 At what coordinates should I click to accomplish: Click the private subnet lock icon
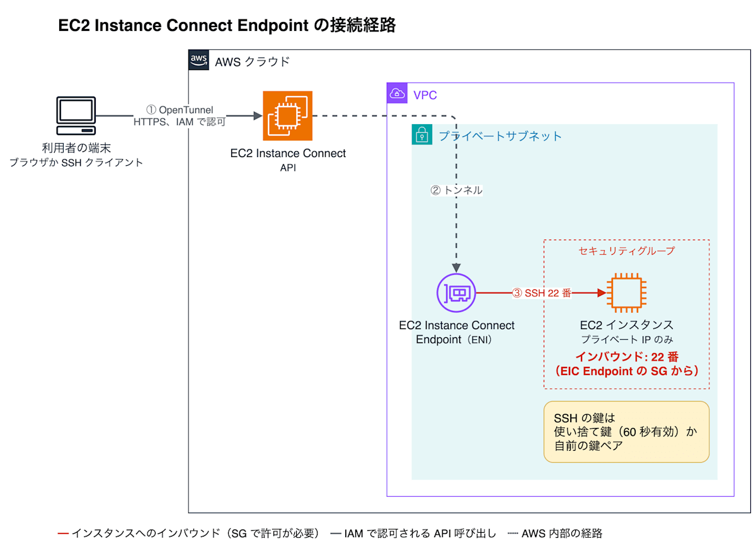421,134
